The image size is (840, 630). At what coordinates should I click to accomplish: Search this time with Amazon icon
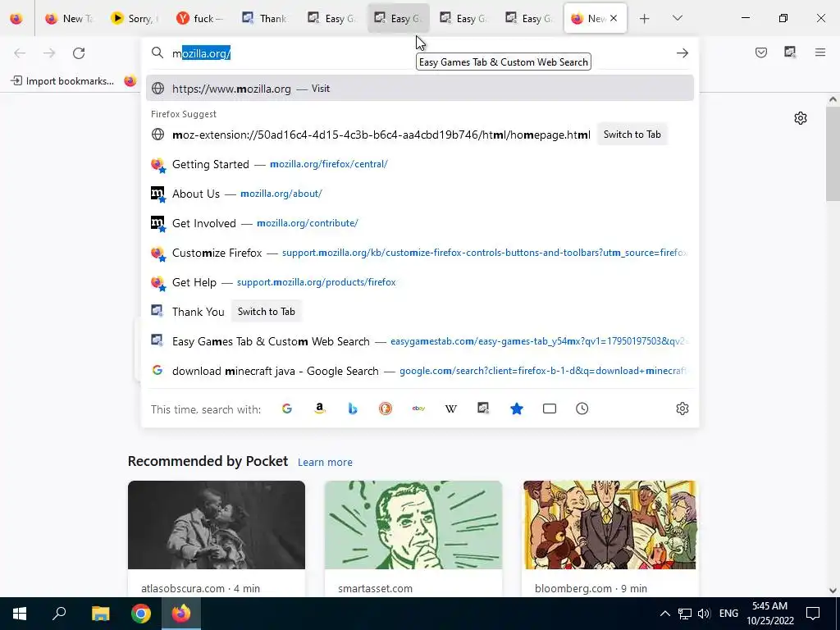(x=320, y=409)
